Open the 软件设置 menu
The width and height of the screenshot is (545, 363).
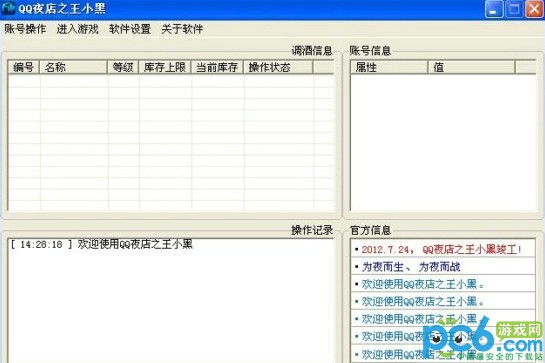(130, 29)
